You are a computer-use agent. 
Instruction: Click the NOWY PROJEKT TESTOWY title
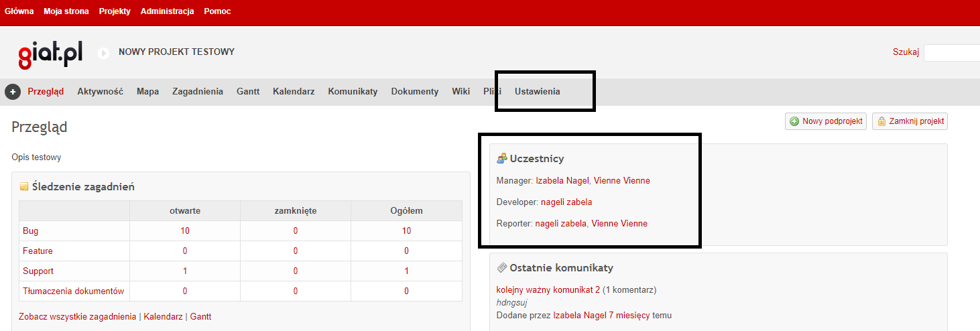176,52
